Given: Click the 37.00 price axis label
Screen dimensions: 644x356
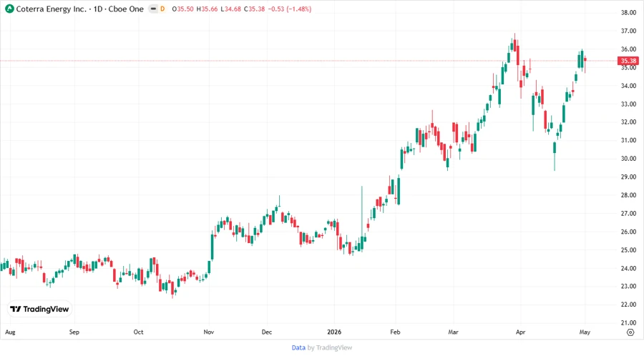Looking at the screenshot, I should (x=628, y=31).
